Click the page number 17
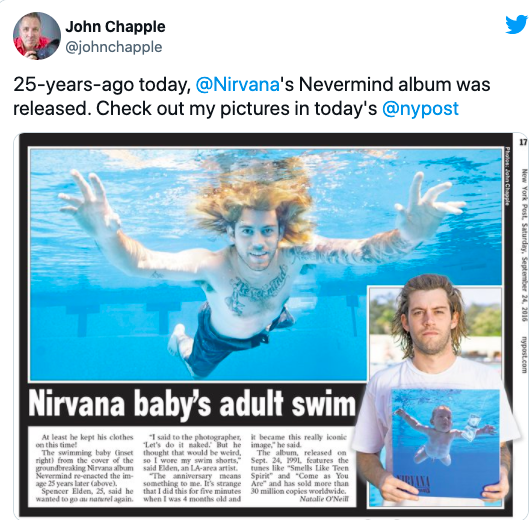Screen dimensions: 530x520 (x=523, y=142)
